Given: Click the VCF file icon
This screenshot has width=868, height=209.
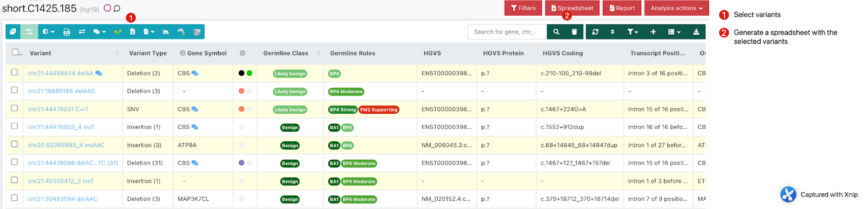Looking at the screenshot, I should 66,32.
